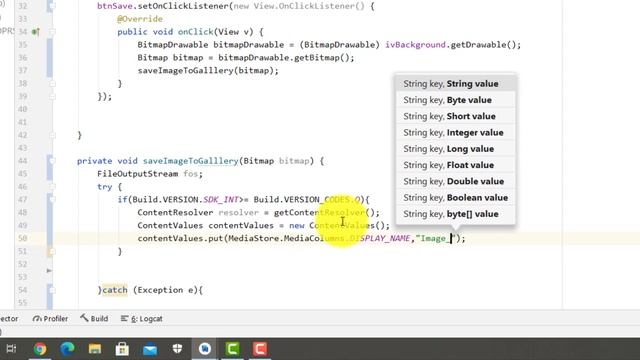Collapse the try block at line 46
The height and width of the screenshot is (360, 640).
[52, 187]
